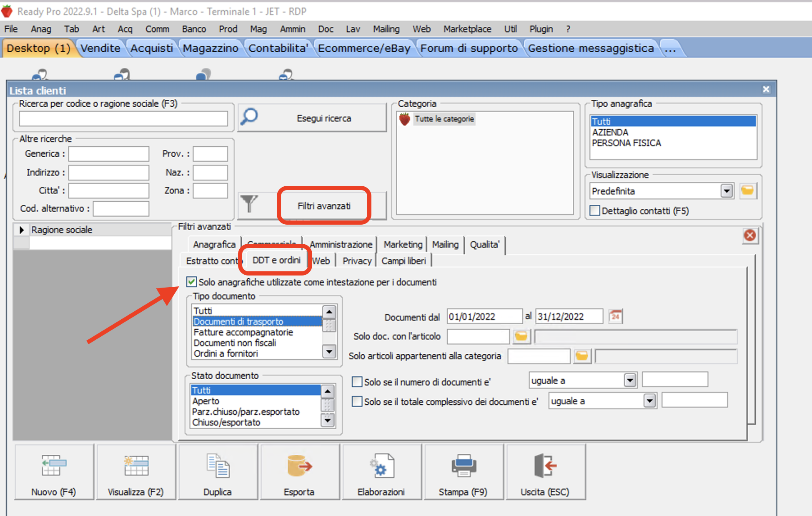Select the Campi liberi filter tab
The width and height of the screenshot is (812, 516).
(403, 261)
